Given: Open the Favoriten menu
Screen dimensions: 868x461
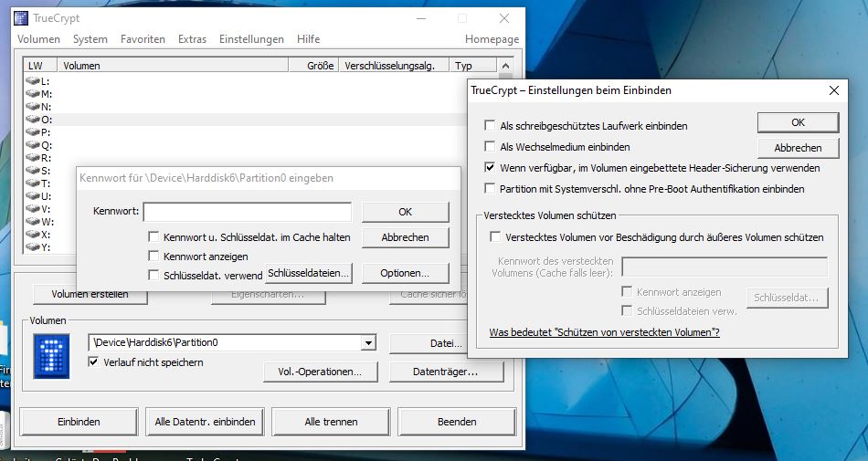Looking at the screenshot, I should point(143,39).
